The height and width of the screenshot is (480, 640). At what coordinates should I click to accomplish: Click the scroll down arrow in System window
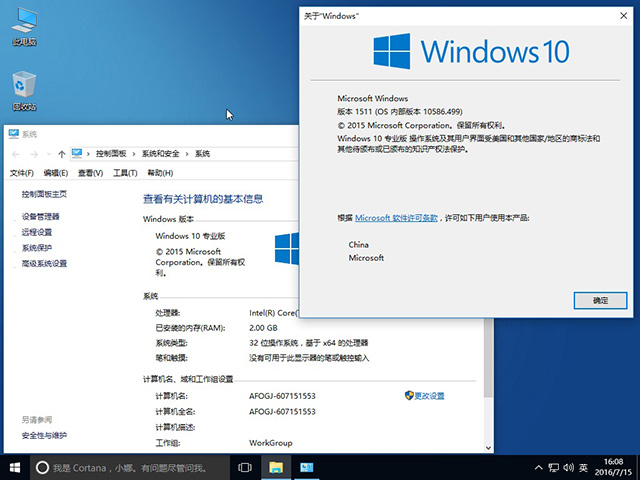(488, 448)
